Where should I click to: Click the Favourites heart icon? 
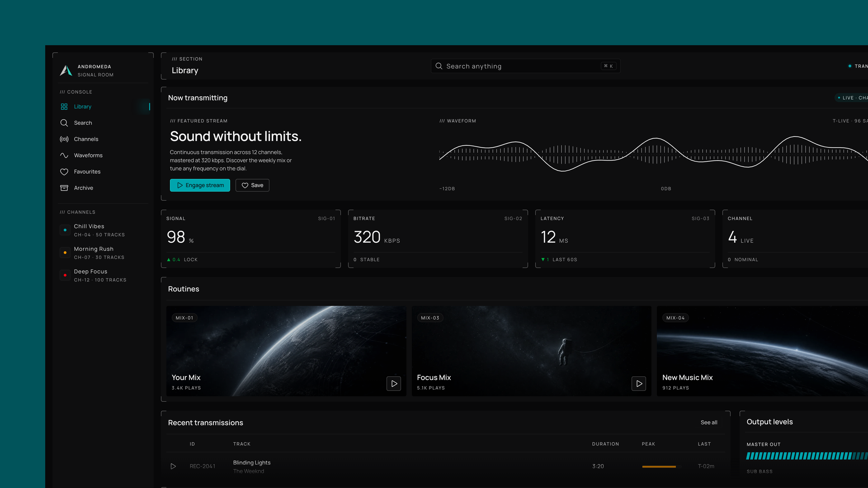(64, 172)
